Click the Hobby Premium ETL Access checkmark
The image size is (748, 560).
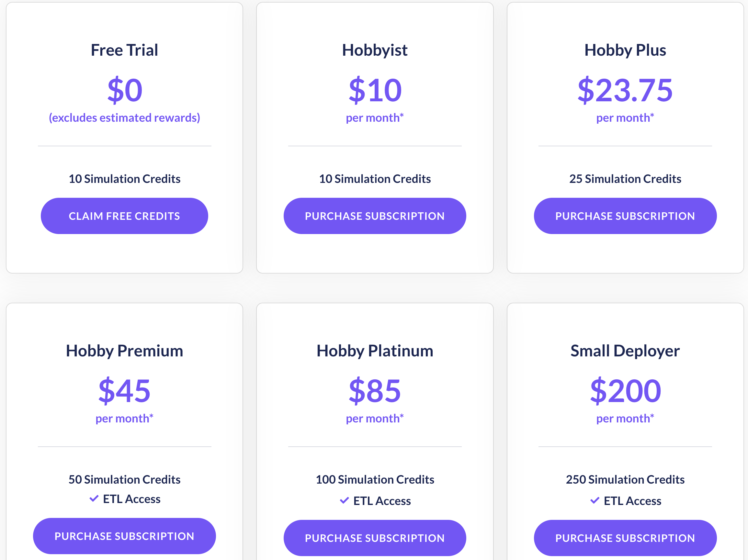point(94,498)
